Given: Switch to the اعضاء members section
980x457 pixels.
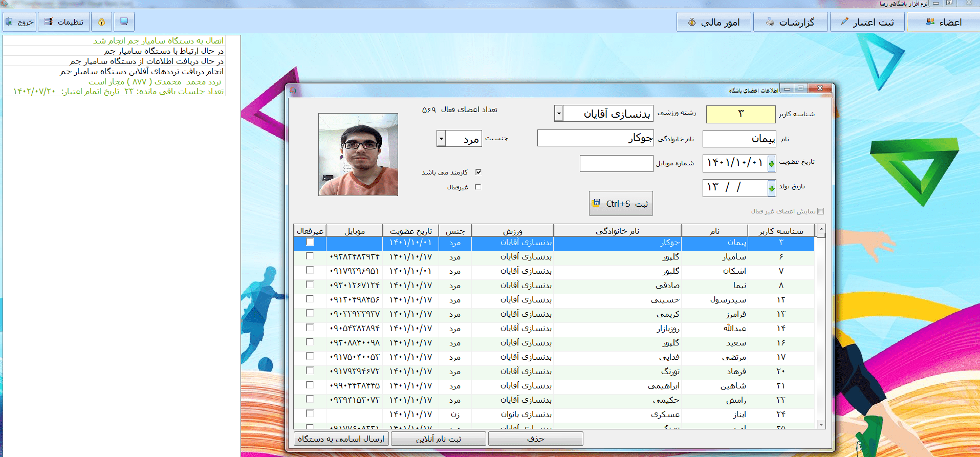Looking at the screenshot, I should [944, 22].
